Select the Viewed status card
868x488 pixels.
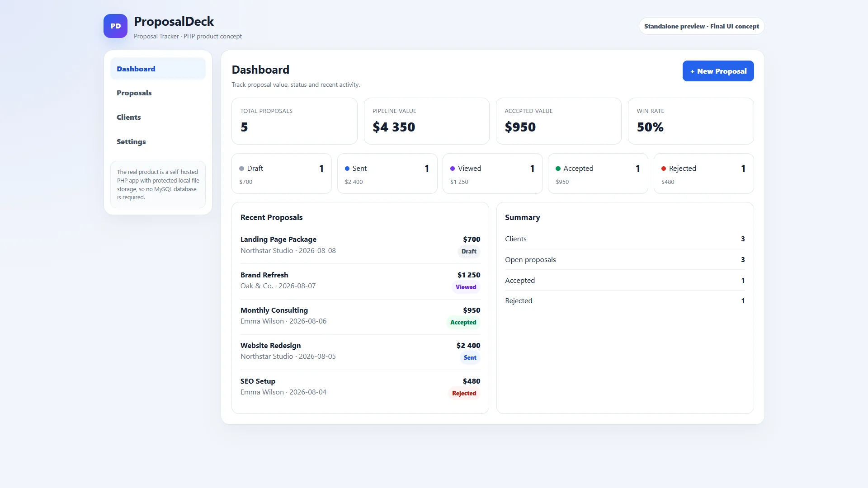(493, 174)
